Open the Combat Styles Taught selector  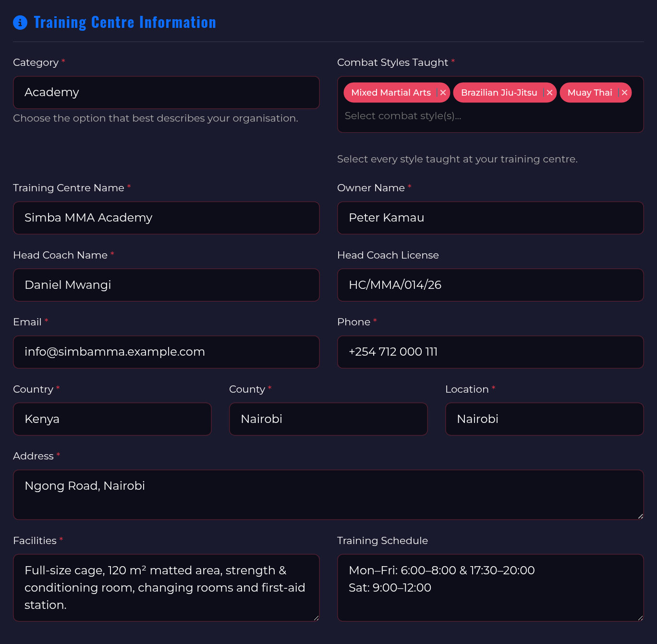pyautogui.click(x=490, y=104)
